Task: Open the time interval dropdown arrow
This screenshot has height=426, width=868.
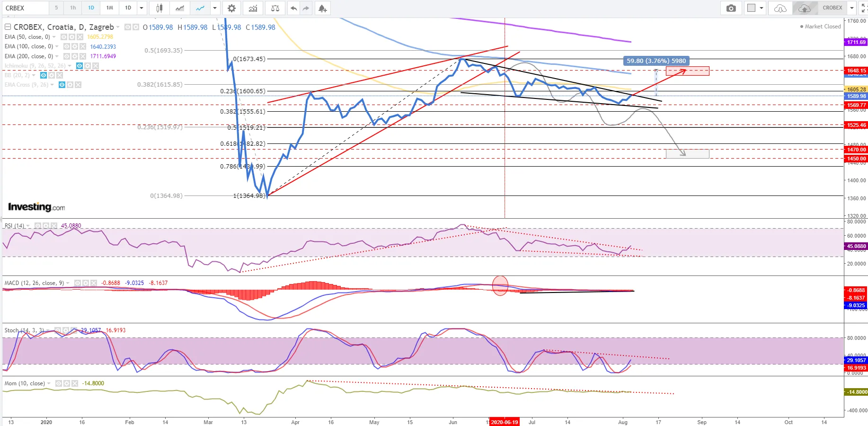Action: click(x=142, y=8)
